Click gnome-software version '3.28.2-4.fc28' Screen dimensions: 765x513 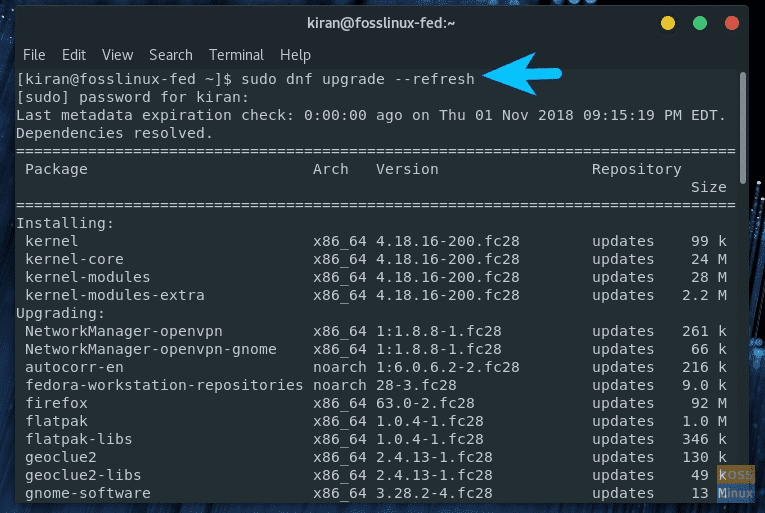click(434, 493)
